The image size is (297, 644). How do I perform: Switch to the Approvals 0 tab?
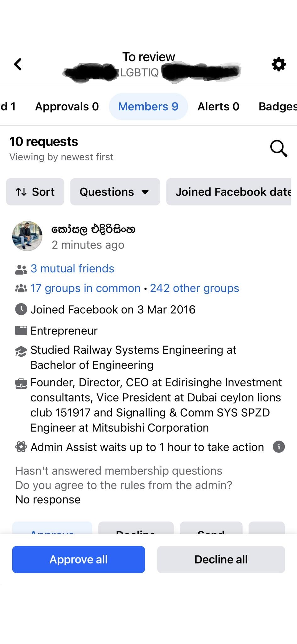click(67, 107)
